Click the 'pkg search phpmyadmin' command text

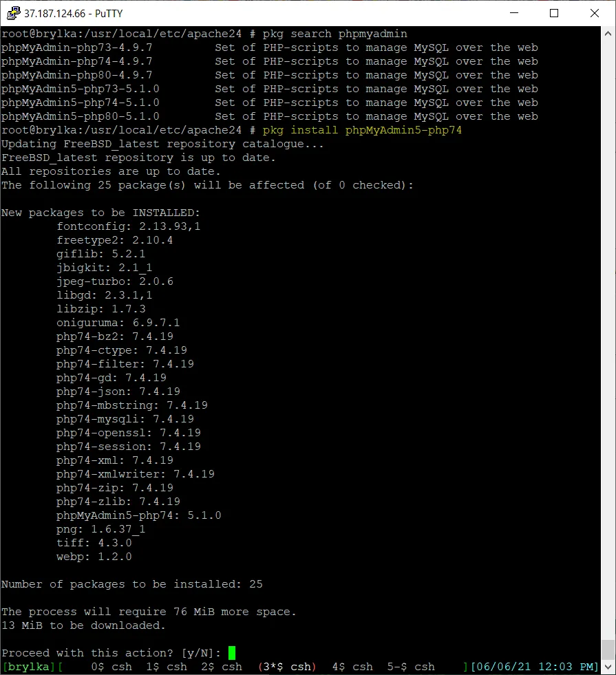(x=335, y=34)
